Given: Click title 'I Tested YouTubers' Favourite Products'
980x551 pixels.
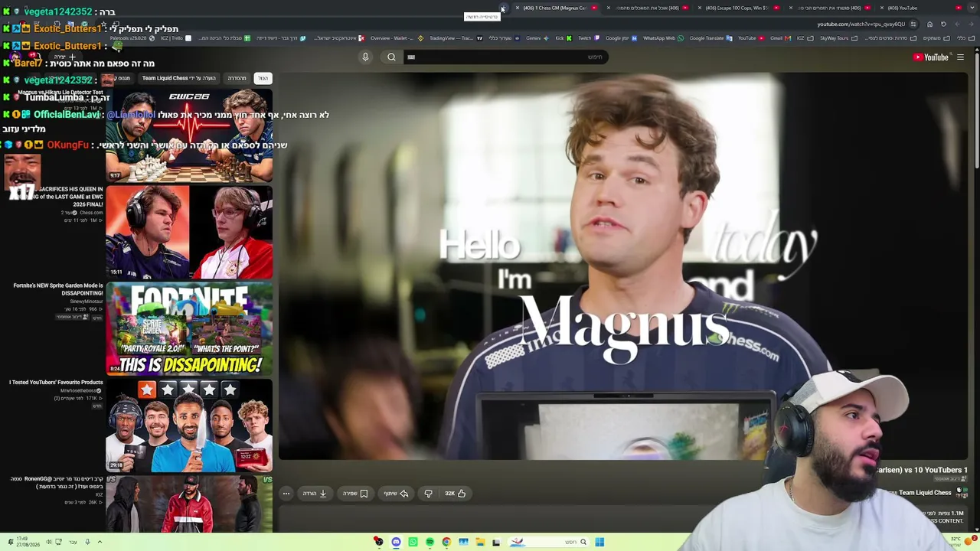Looking at the screenshot, I should click(56, 382).
